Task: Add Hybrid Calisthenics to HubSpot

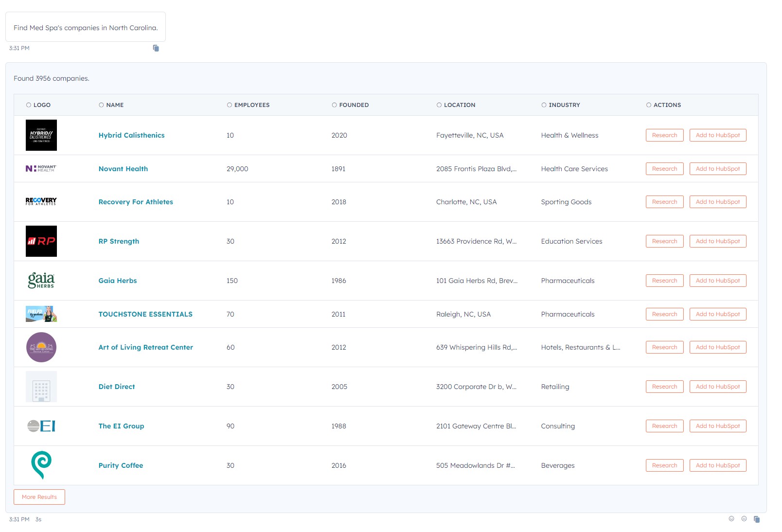Action: coord(718,135)
